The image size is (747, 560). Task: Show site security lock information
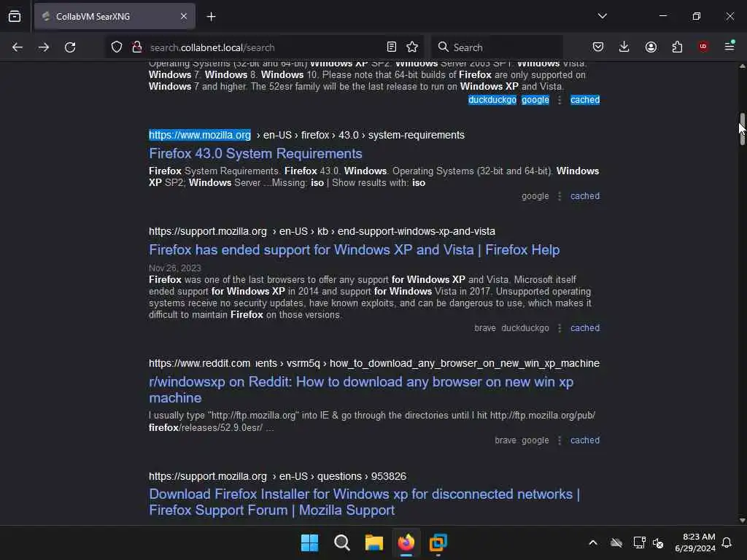coord(137,47)
